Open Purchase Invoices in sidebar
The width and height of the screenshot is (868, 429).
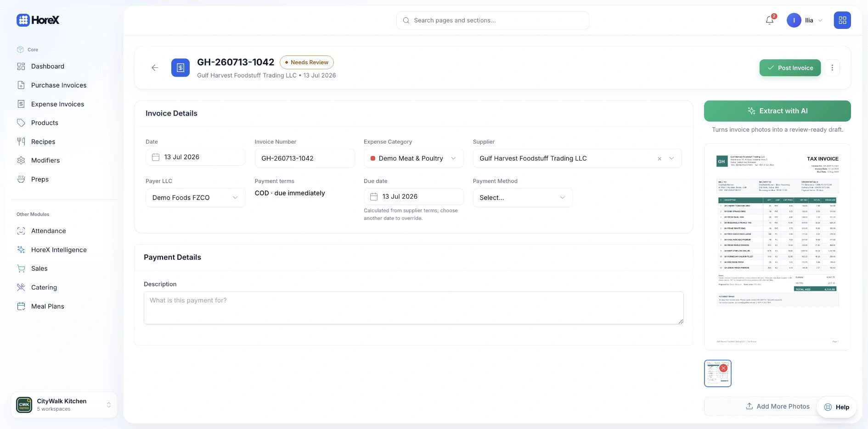click(x=59, y=85)
